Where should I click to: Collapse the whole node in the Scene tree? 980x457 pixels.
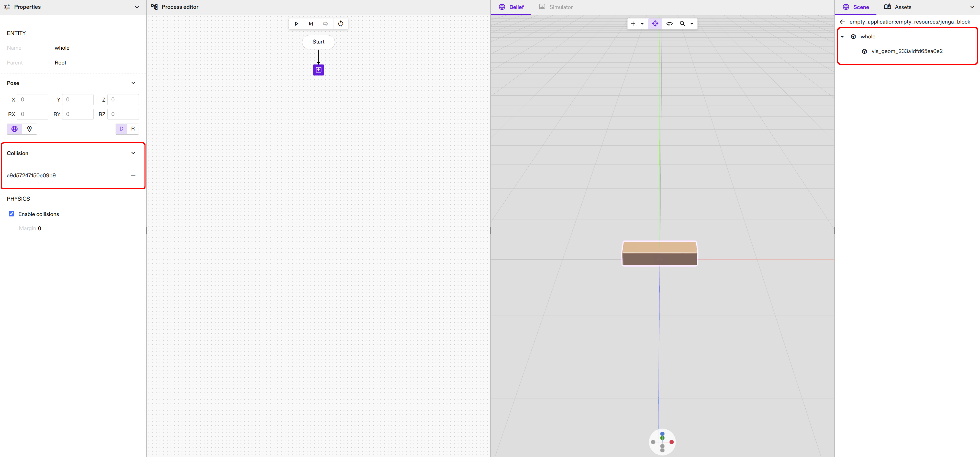[843, 37]
